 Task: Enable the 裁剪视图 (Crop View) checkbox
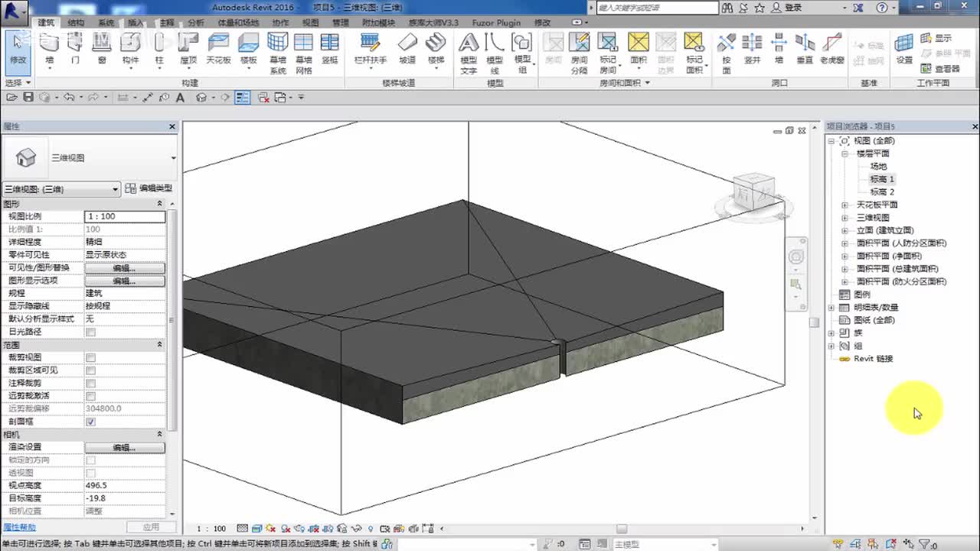pyautogui.click(x=91, y=357)
